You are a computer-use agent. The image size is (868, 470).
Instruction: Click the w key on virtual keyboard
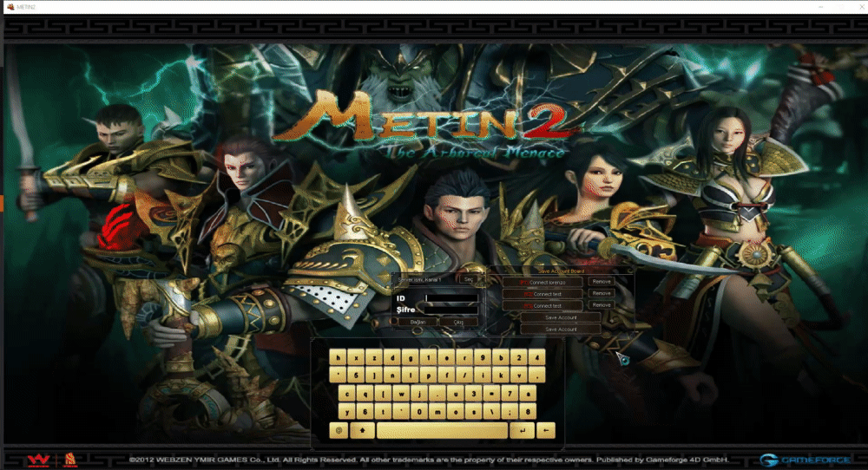401,393
